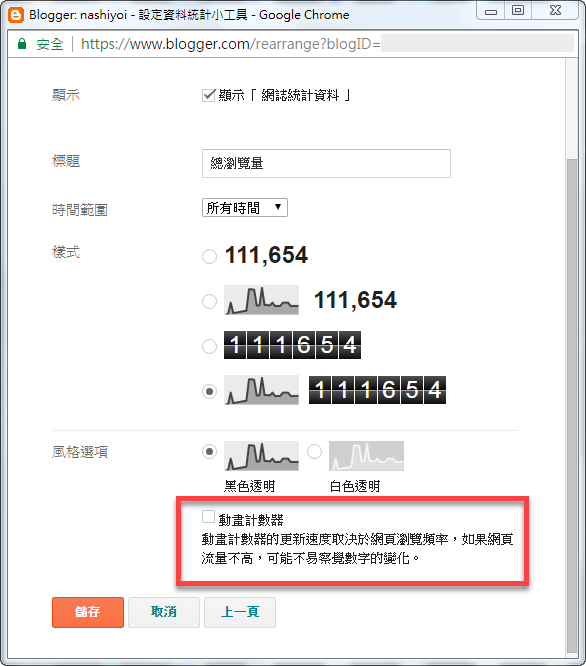Click the 白色透明 graph thumbnail
The width and height of the screenshot is (586, 666).
[366, 456]
